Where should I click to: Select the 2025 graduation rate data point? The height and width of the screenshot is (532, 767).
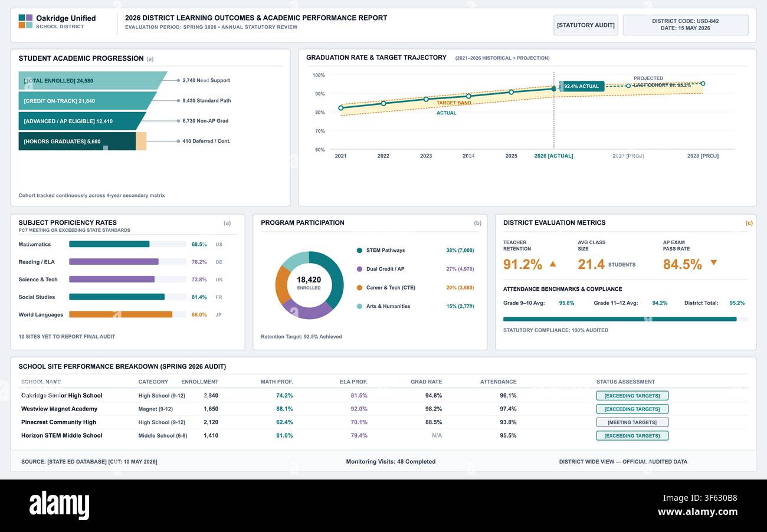click(x=512, y=92)
